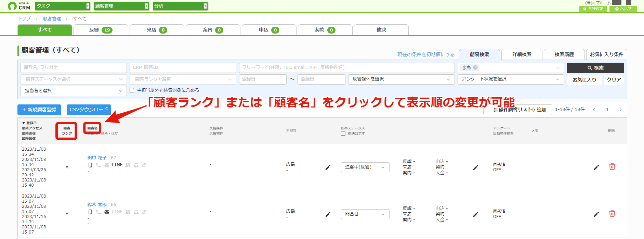This screenshot has height=239, width=644.
Task: Click the 顧客名, フリガナ input field
Action: (74, 67)
